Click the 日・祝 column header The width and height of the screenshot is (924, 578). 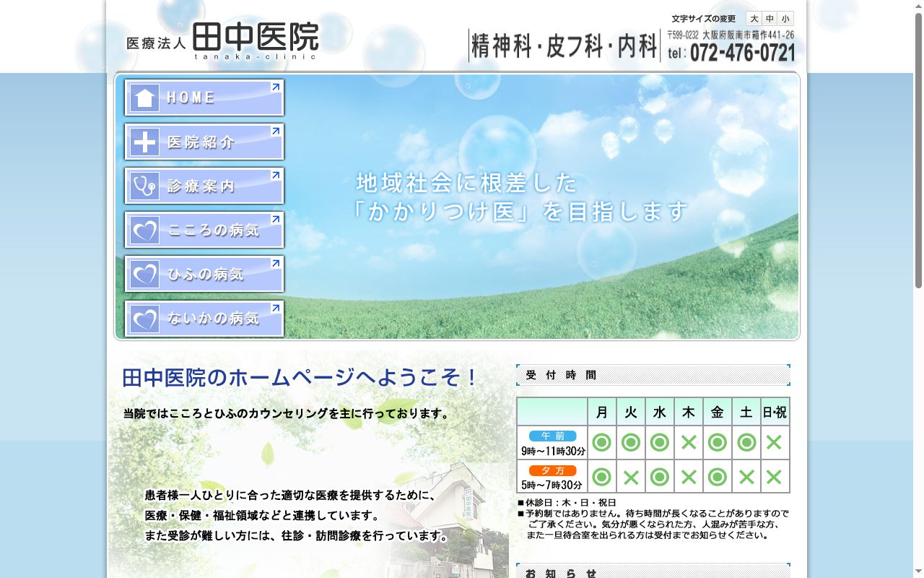(x=775, y=412)
